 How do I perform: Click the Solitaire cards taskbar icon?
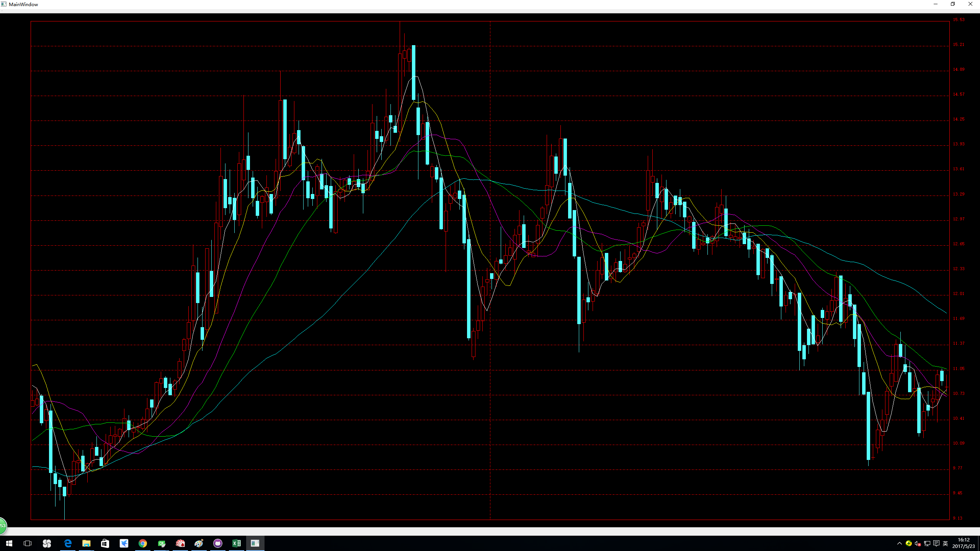pyautogui.click(x=180, y=543)
